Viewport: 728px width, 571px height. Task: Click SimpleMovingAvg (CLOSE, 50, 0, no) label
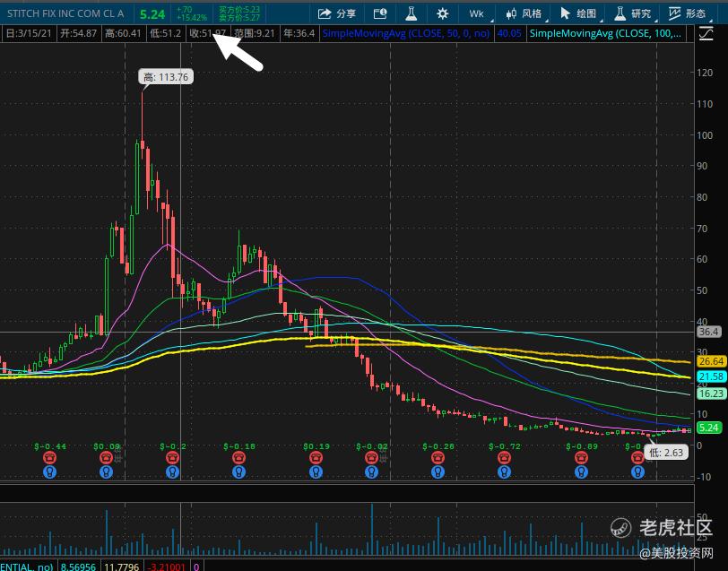[x=406, y=33]
